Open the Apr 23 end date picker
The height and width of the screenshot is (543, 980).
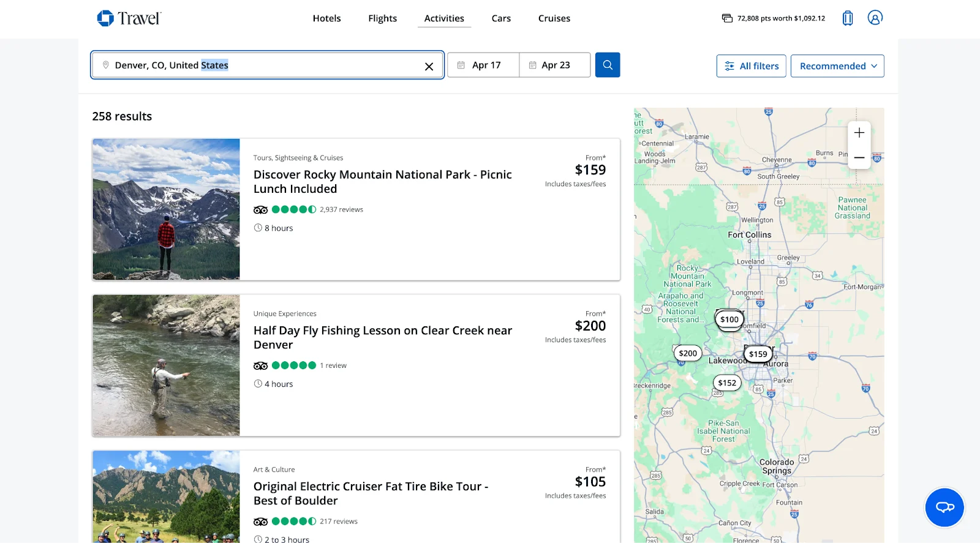point(555,65)
